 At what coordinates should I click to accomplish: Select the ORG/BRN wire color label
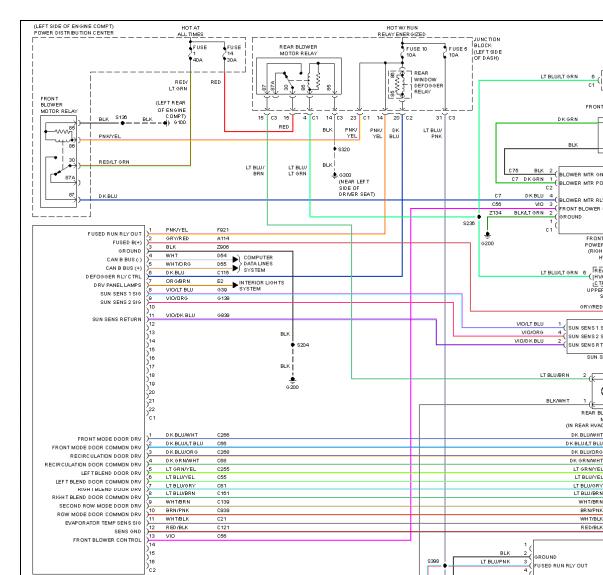point(178,281)
